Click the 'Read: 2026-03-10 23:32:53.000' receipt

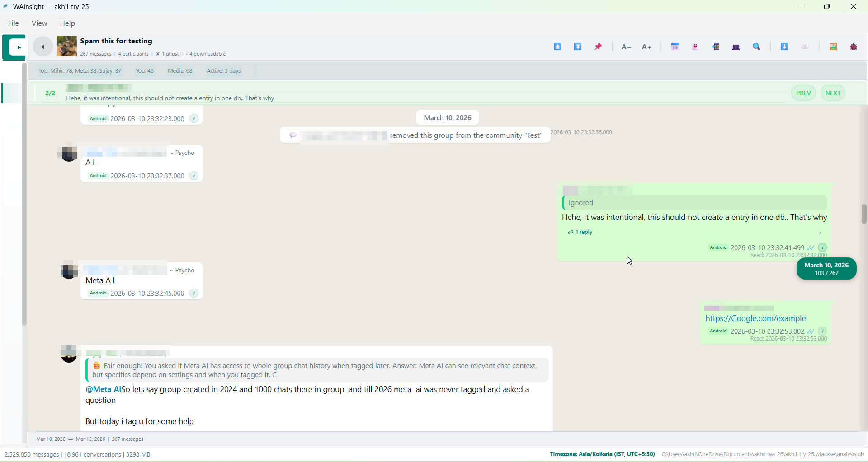pyautogui.click(x=788, y=339)
